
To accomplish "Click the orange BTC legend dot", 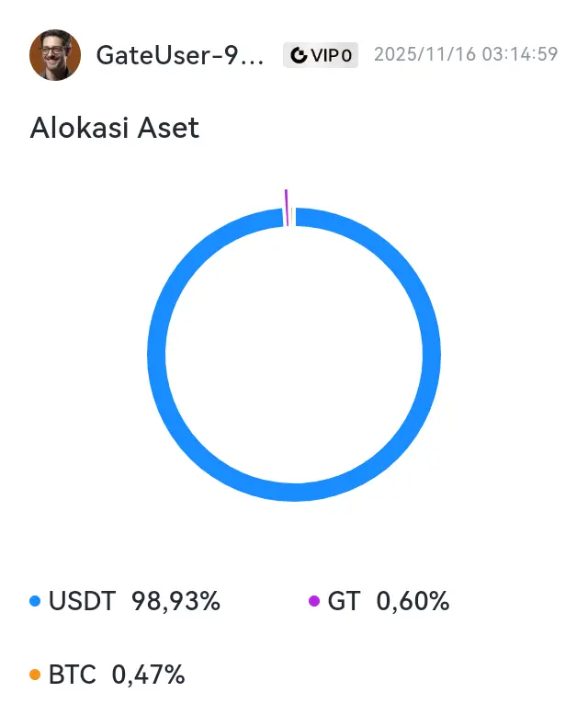I will point(35,675).
